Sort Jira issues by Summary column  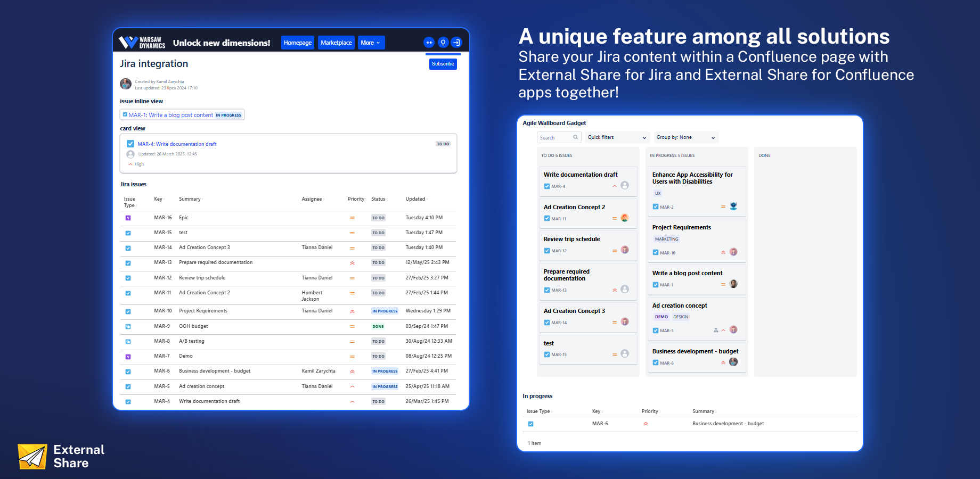click(191, 199)
